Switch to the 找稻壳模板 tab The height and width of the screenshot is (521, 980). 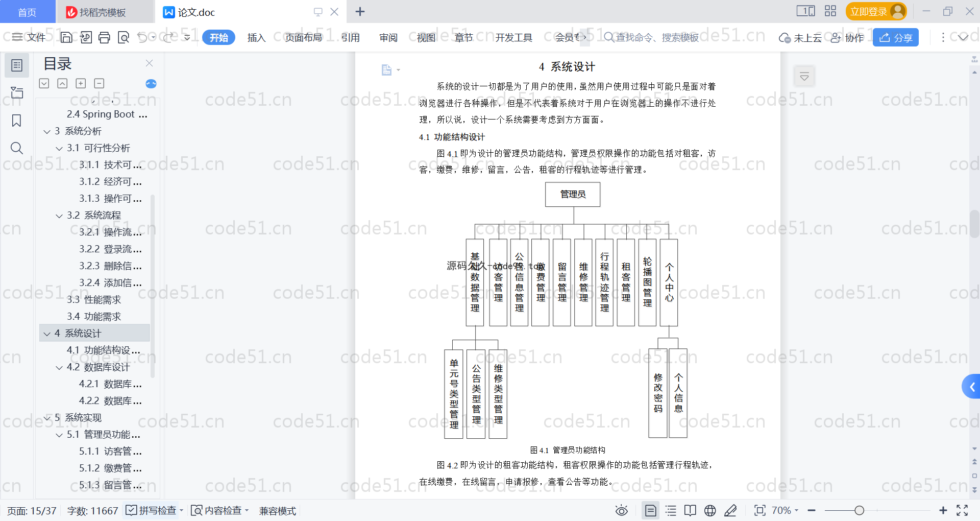(104, 12)
